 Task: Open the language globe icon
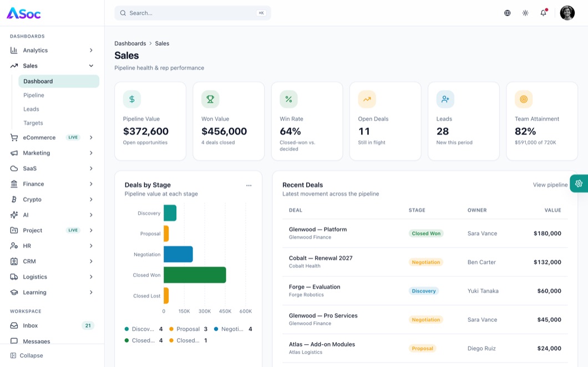pyautogui.click(x=507, y=13)
